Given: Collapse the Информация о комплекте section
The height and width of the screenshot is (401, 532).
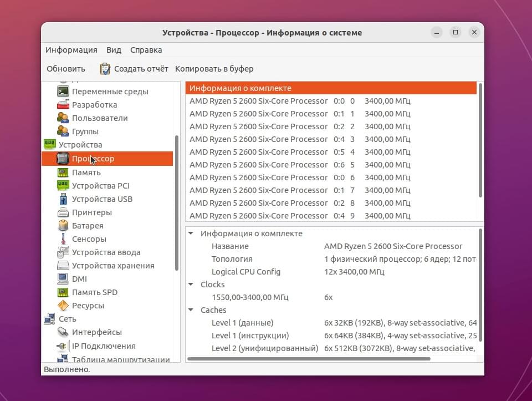Looking at the screenshot, I should click(191, 234).
